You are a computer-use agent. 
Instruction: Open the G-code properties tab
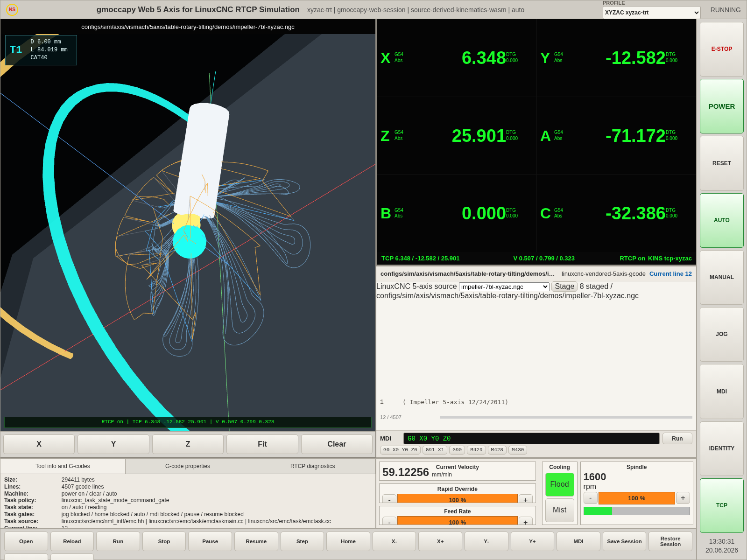tap(188, 466)
